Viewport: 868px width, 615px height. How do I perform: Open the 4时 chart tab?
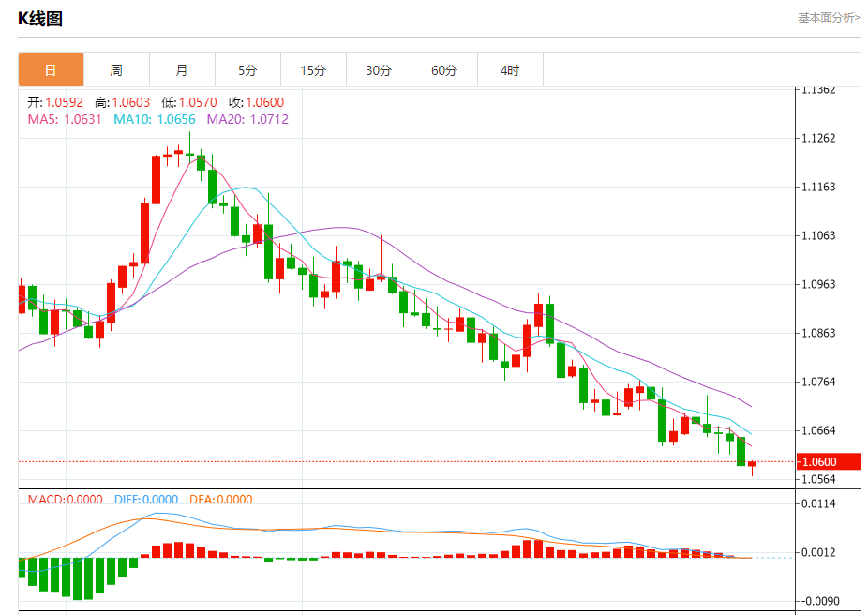[510, 69]
